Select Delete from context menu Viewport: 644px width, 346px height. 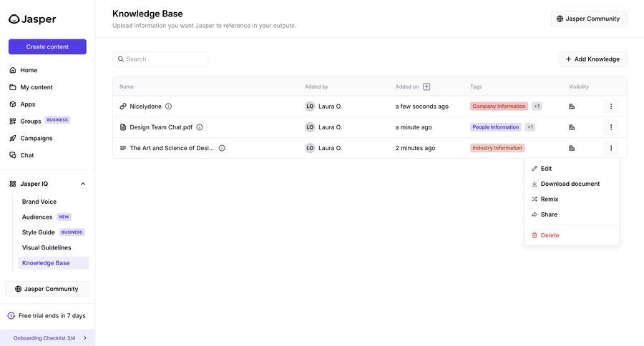pyautogui.click(x=572, y=236)
